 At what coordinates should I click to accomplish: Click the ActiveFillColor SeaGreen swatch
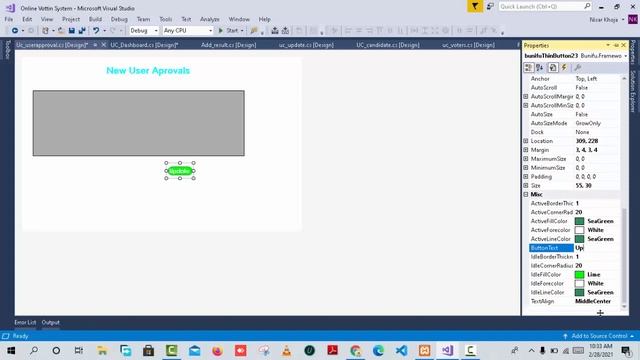pos(579,221)
